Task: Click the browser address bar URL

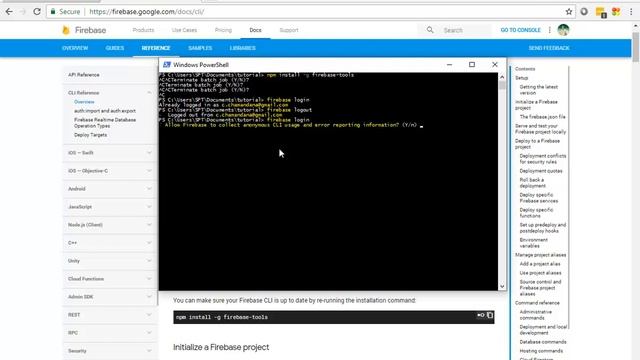Action: (x=147, y=12)
